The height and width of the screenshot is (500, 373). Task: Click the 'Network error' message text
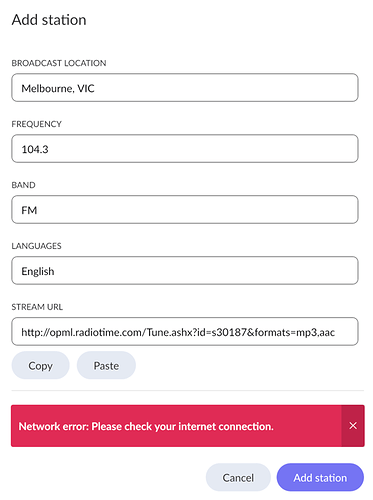146,426
